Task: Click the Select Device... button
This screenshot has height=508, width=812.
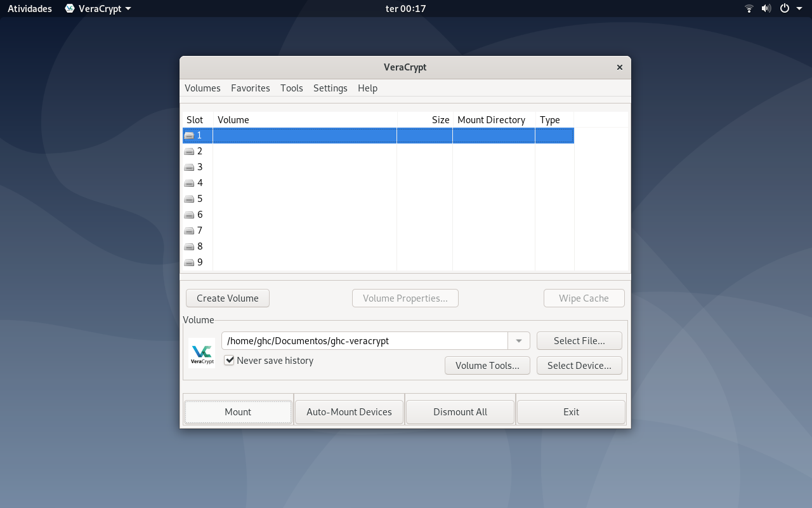Action: pos(579,366)
